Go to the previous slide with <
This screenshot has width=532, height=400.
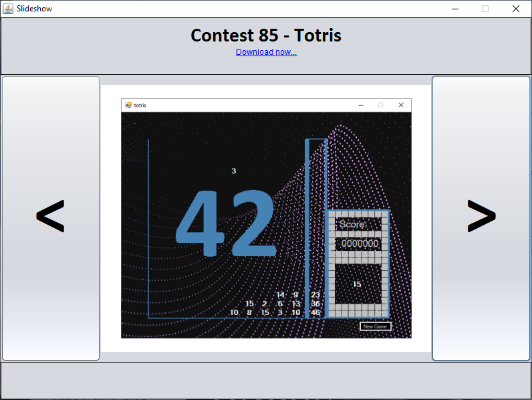pyautogui.click(x=51, y=218)
